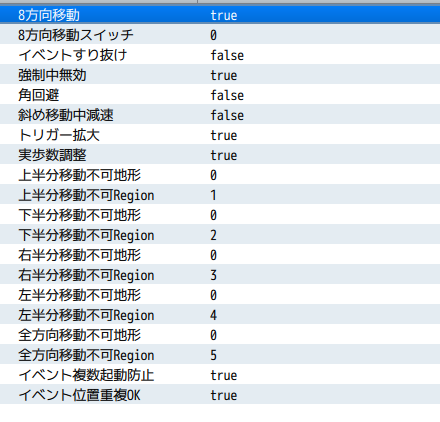The height and width of the screenshot is (422, 440).
Task: Click the 0 value of 右半分移動不可地形
Action: (213, 255)
